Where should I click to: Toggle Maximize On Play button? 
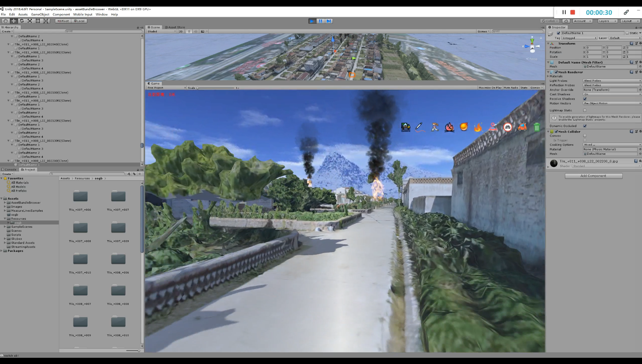tap(490, 88)
